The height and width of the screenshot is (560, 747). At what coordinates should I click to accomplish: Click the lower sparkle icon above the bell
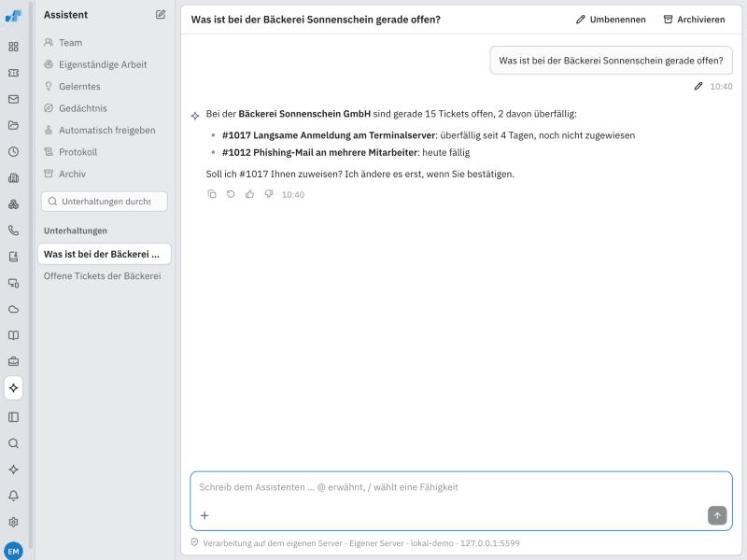pos(13,469)
